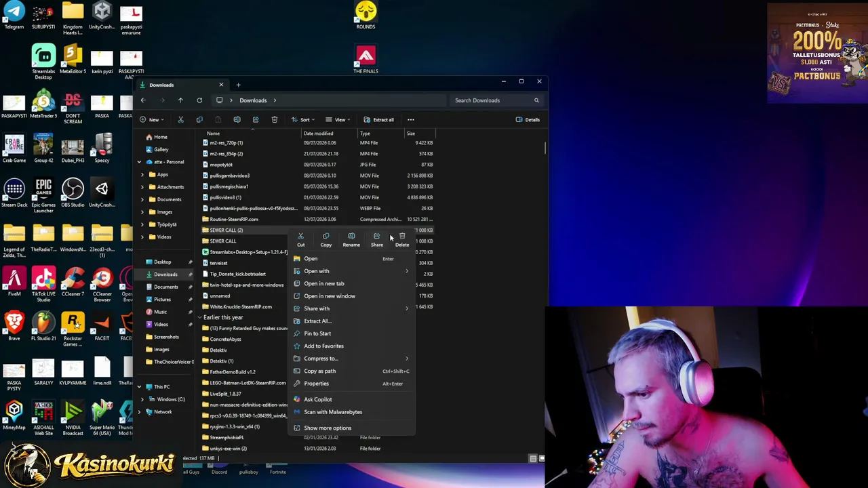This screenshot has width=868, height=488.
Task: Collapse the atte - Personal tree node
Action: (x=140, y=162)
